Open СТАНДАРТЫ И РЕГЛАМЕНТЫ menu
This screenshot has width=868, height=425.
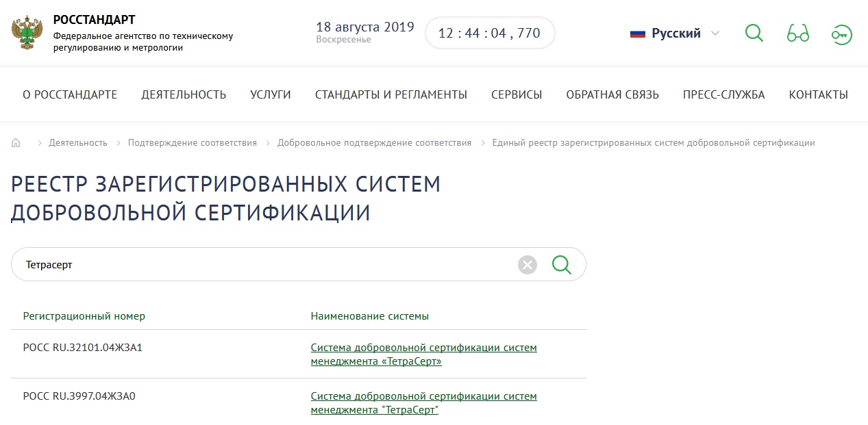point(391,95)
